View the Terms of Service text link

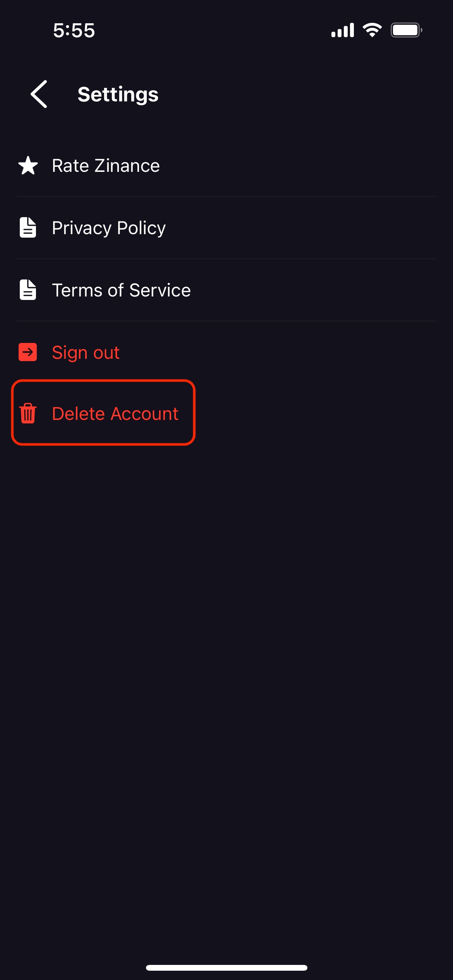(121, 290)
